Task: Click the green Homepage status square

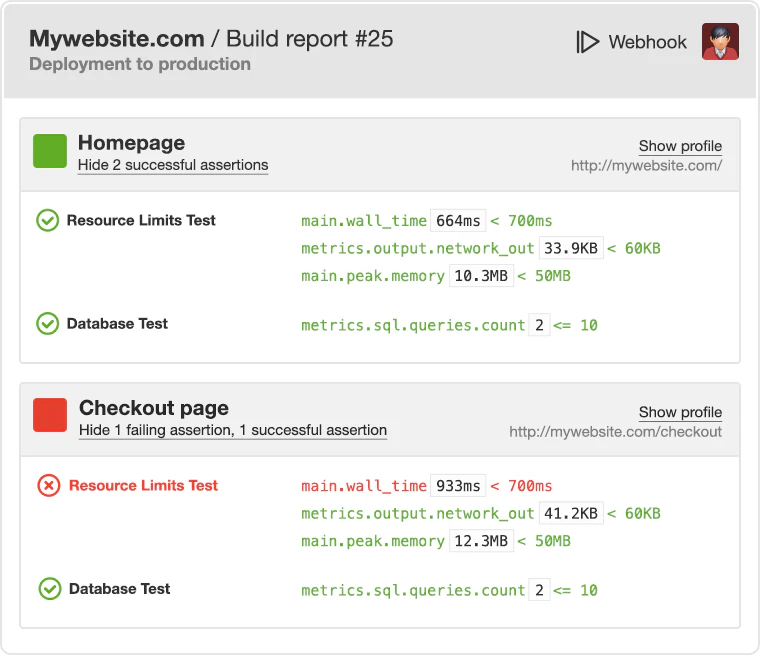Action: pyautogui.click(x=50, y=151)
